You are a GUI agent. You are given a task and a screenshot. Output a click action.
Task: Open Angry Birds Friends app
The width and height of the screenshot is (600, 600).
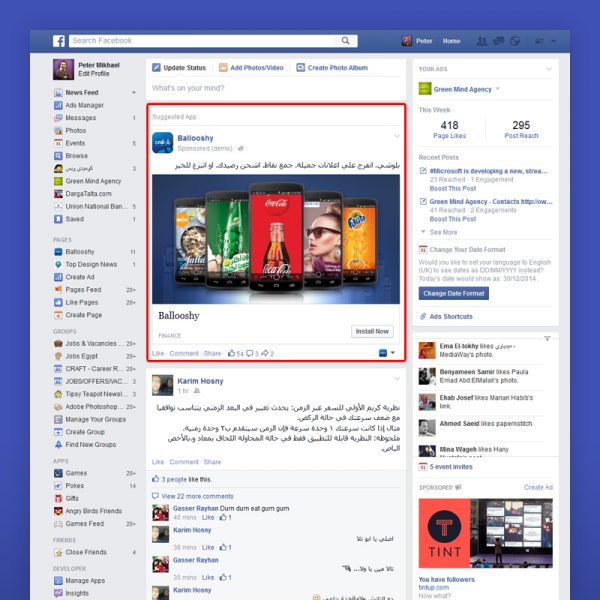(93, 511)
